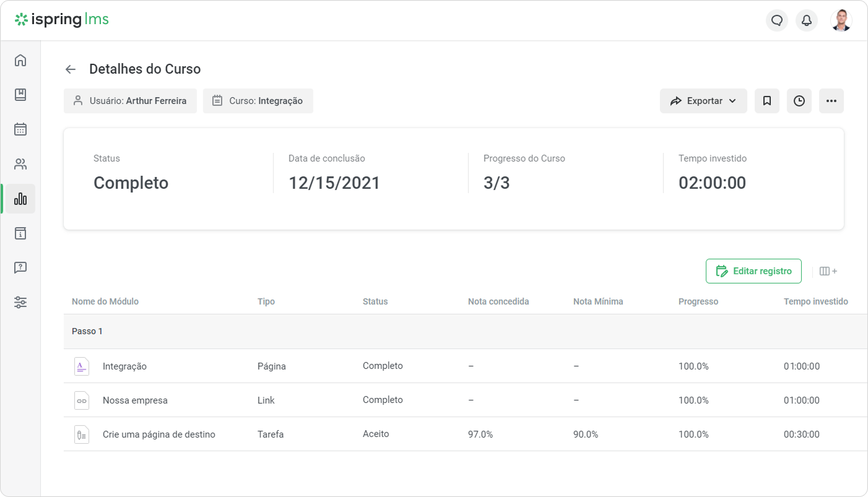Open the user profile avatar
The width and height of the screenshot is (868, 497).
tap(841, 20)
